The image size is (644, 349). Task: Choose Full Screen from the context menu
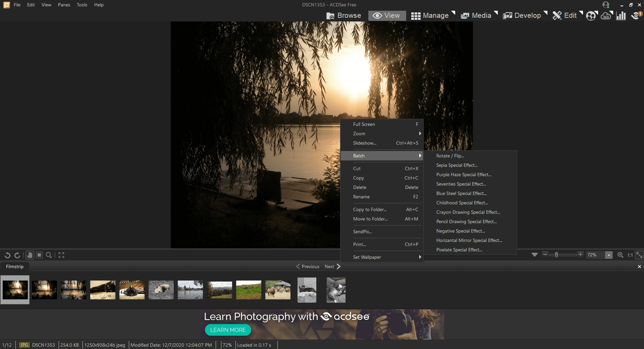[x=382, y=124]
